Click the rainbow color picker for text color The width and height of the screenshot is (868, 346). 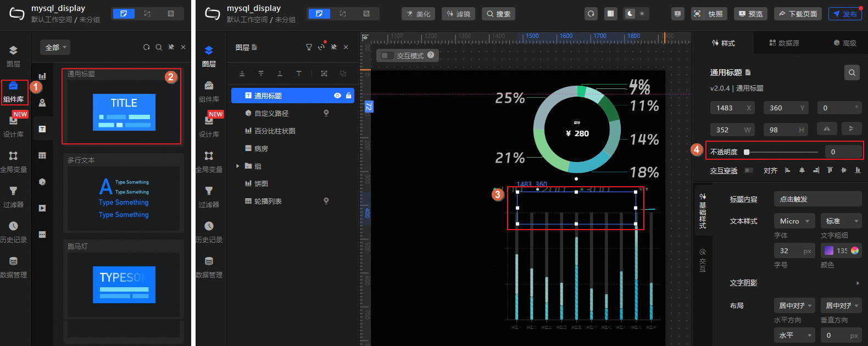pos(855,250)
